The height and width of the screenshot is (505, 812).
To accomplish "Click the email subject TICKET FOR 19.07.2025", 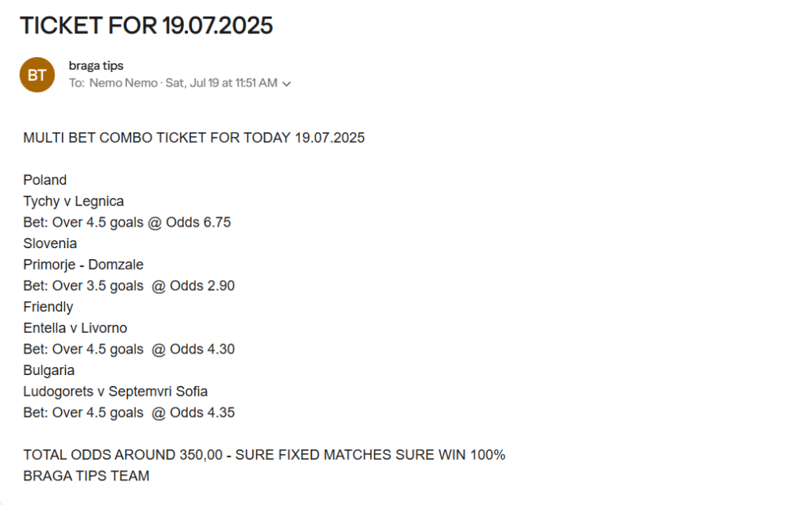I will [146, 25].
